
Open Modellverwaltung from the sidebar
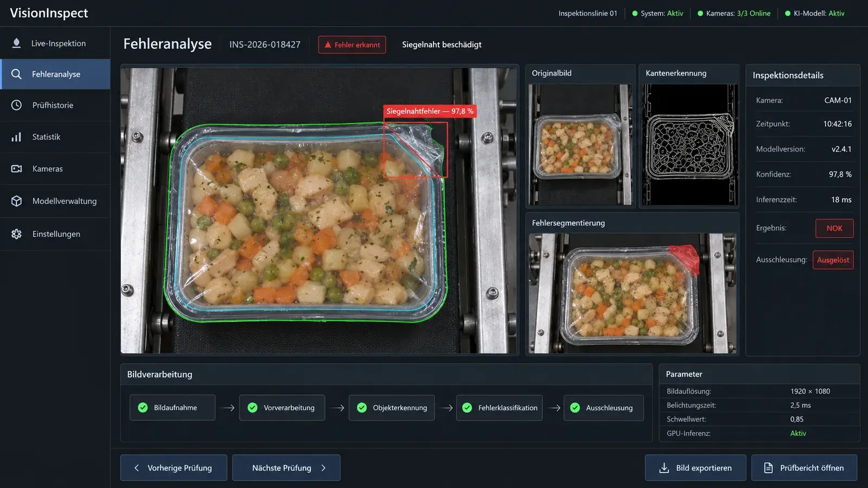(55, 201)
